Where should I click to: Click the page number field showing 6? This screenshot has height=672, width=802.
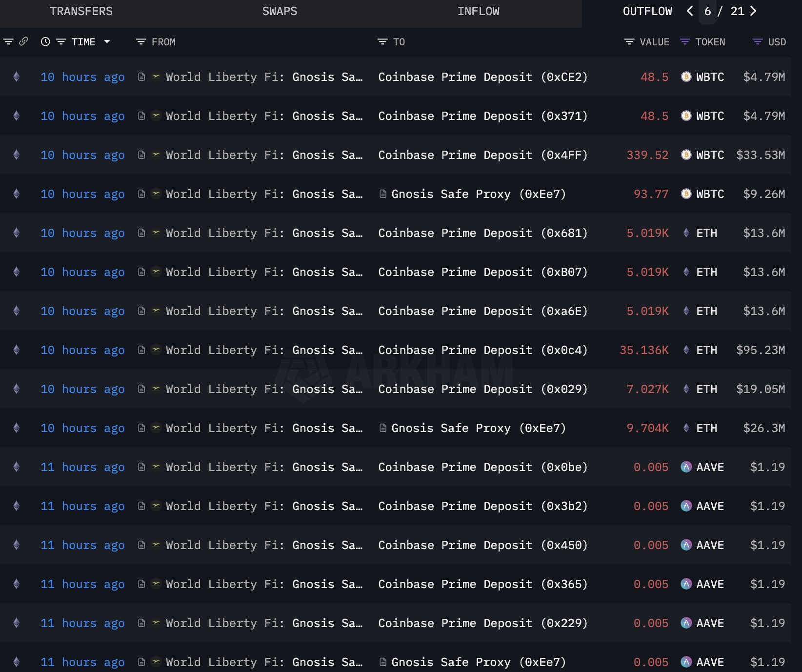(x=707, y=11)
